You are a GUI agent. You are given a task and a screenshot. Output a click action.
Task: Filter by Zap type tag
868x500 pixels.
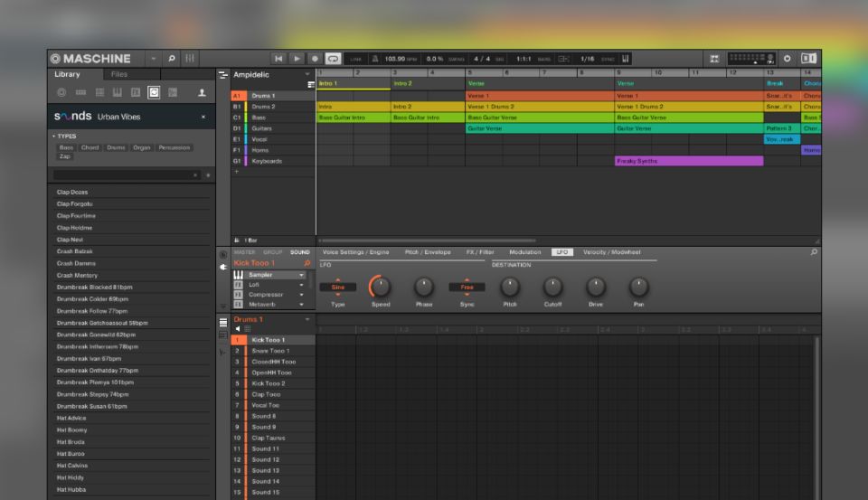pyautogui.click(x=65, y=156)
